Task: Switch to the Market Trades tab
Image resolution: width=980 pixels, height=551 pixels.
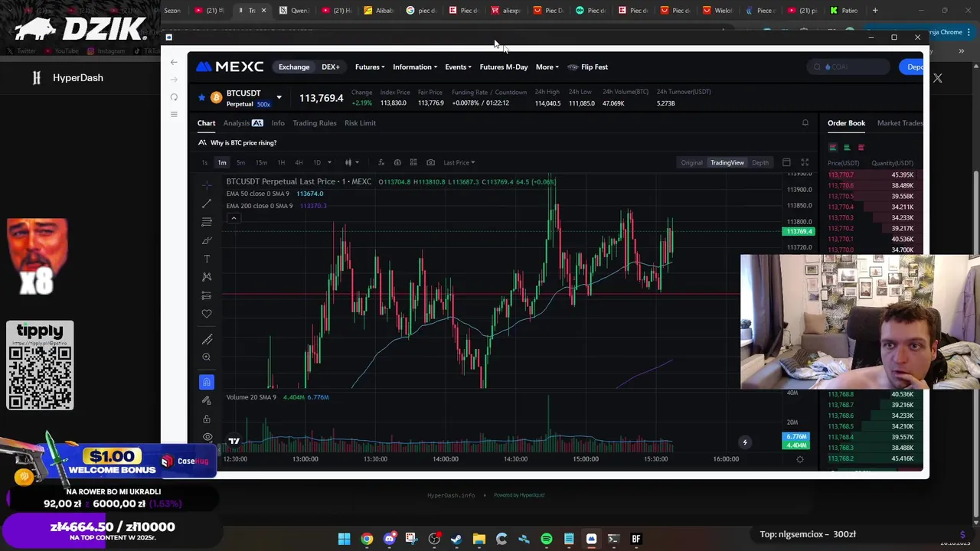Action: 900,122
